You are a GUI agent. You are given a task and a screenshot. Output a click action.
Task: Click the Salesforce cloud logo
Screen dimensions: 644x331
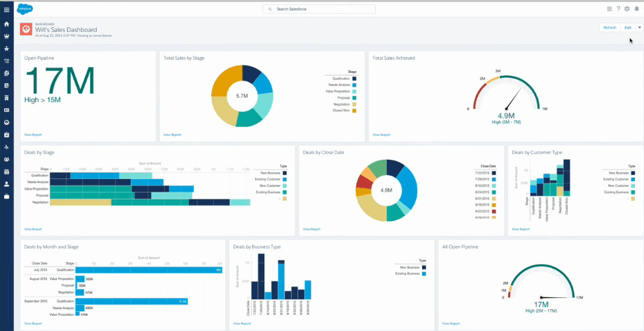pos(25,9)
